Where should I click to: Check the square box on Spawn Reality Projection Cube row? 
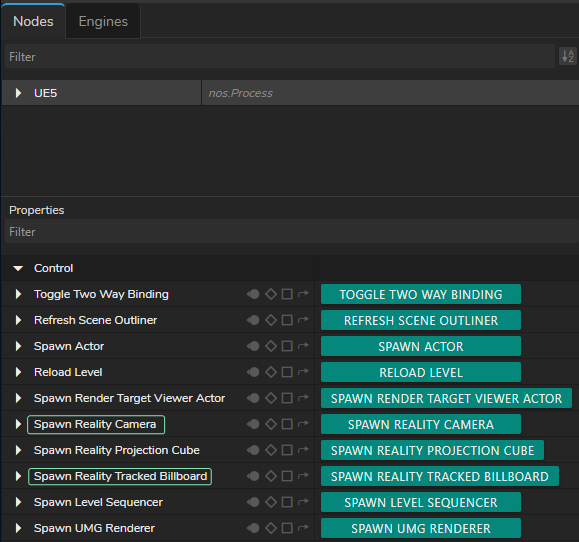point(287,450)
